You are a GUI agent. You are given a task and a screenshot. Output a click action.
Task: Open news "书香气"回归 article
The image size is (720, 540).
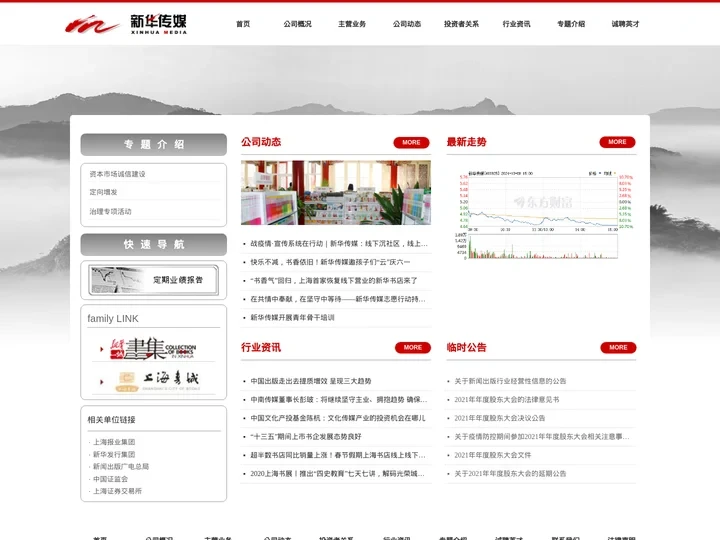pyautogui.click(x=334, y=280)
